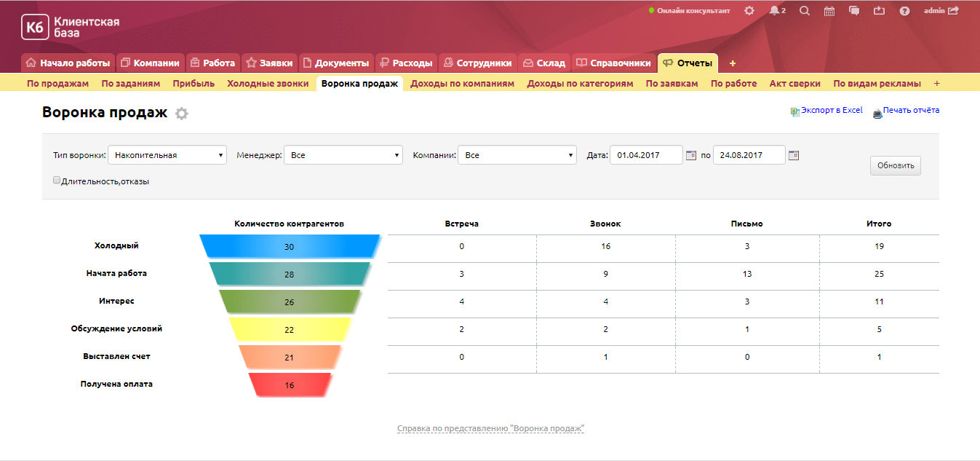Click the search magnifier icon
980x461 pixels.
pos(803,10)
